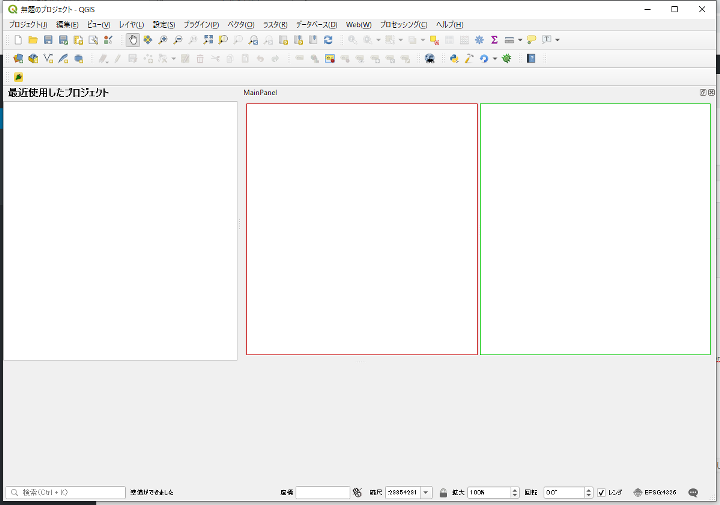This screenshot has height=505, width=720.
Task: Click the Refresh map icon
Action: pos(328,40)
